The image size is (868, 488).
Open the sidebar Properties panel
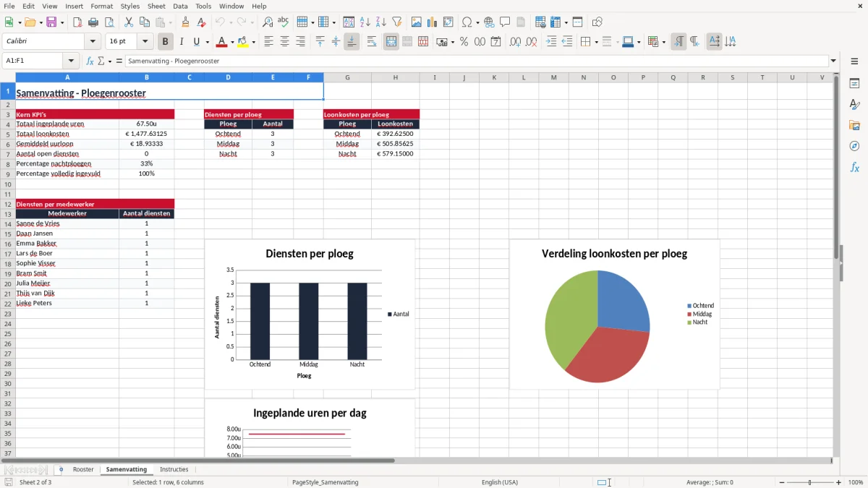[854, 84]
